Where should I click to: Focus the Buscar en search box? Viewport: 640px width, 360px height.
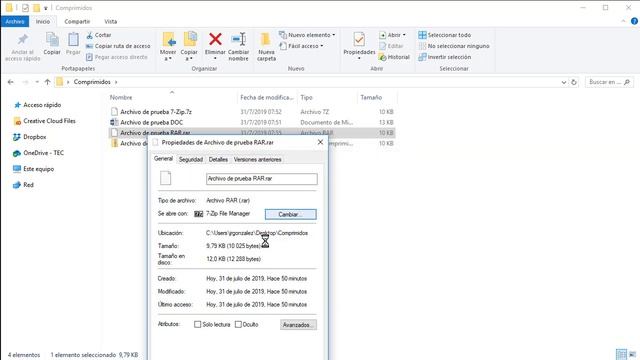click(x=609, y=82)
